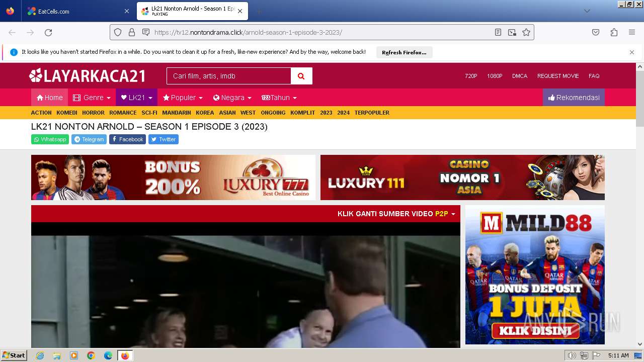Reload the page with the browser refresh icon

[x=48, y=32]
